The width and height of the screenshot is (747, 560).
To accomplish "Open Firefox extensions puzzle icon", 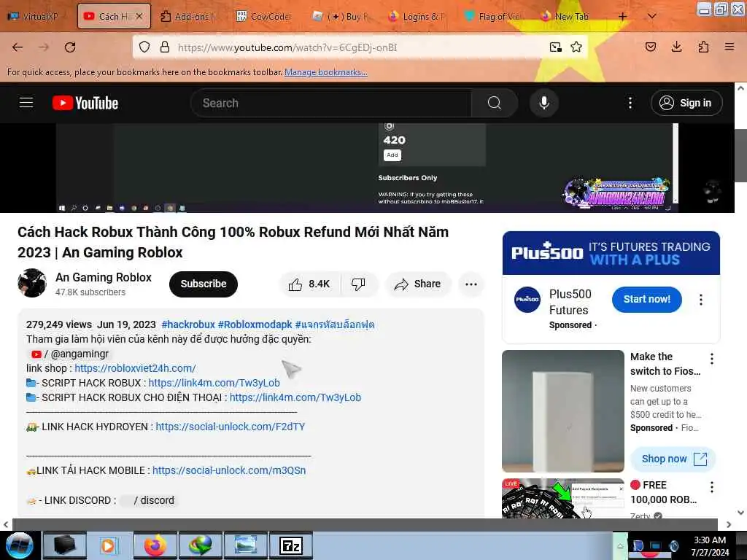I will [x=703, y=47].
